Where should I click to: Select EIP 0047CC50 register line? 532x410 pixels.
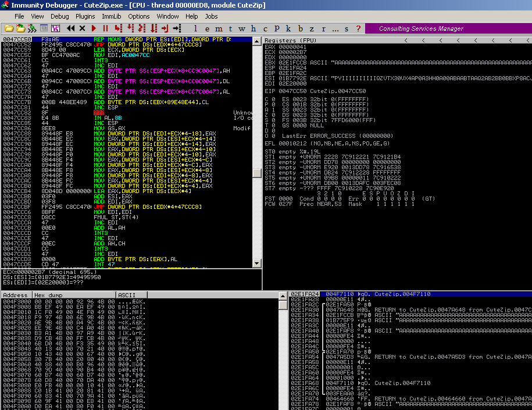[315, 91]
